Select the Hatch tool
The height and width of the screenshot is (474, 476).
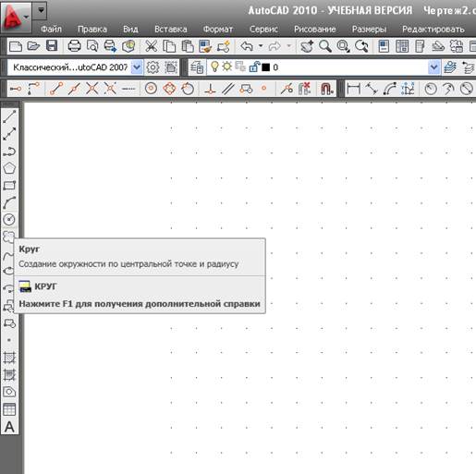[x=9, y=358]
